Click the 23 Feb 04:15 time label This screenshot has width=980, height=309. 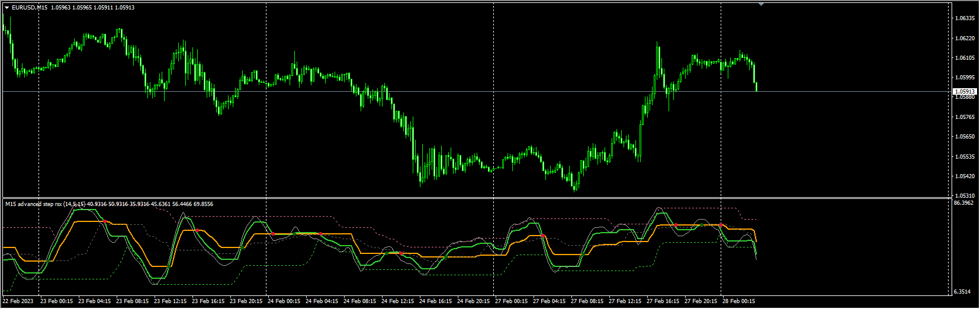tap(95, 301)
